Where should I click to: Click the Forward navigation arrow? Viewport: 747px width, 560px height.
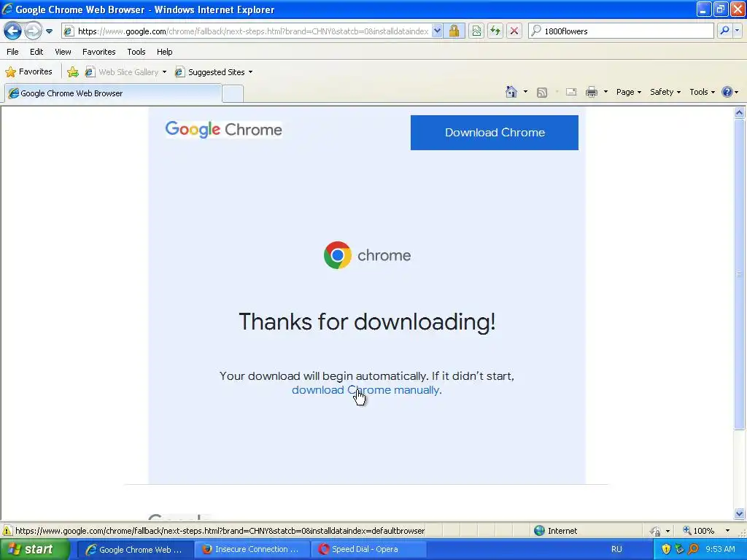32,31
